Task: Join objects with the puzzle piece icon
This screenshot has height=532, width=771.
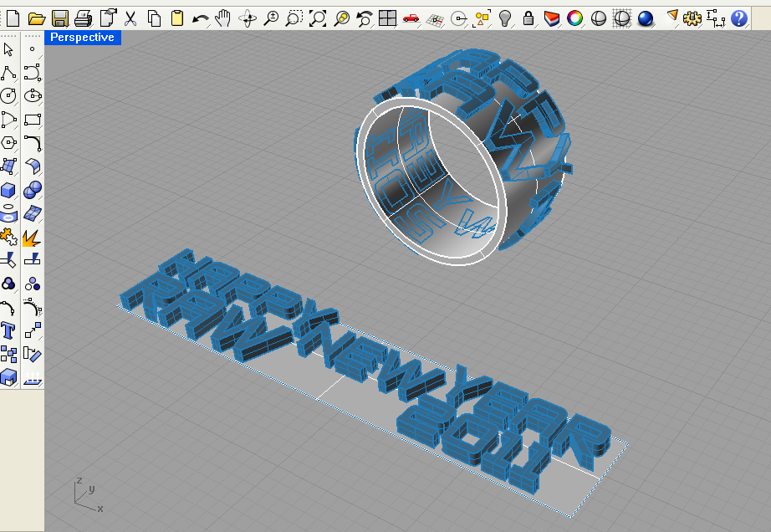Action: (x=8, y=237)
